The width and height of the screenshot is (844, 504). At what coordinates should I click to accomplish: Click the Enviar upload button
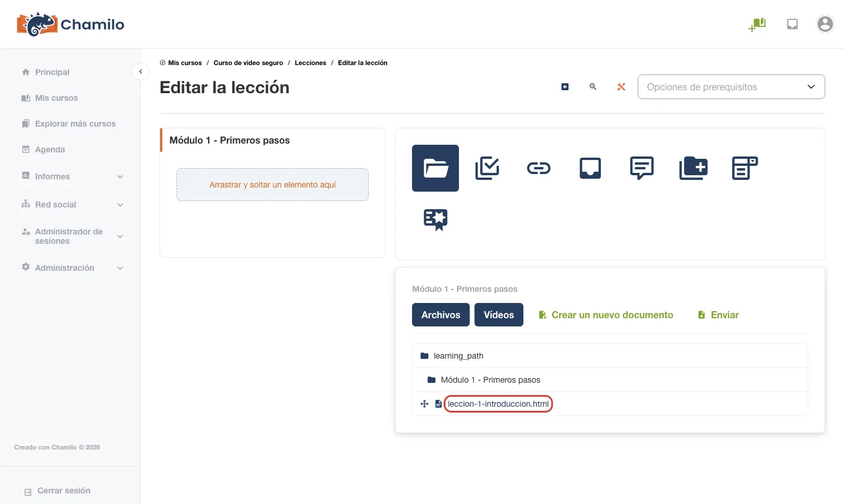point(718,315)
